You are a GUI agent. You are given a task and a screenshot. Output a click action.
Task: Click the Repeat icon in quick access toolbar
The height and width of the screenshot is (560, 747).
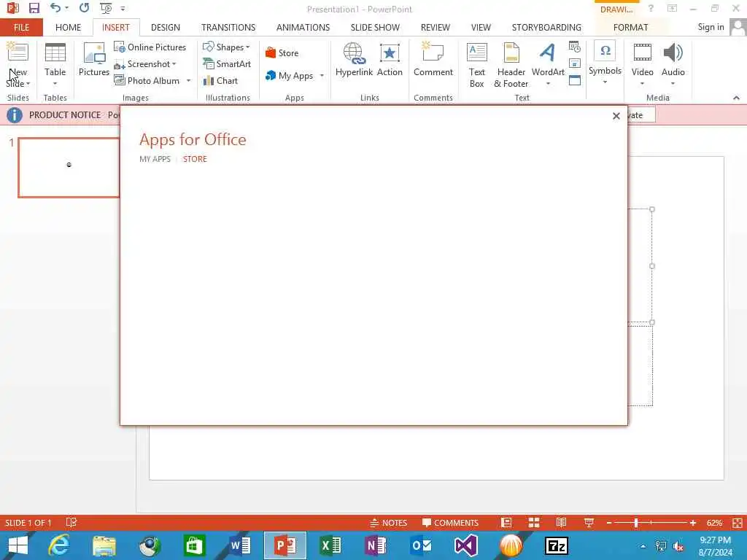tap(85, 8)
